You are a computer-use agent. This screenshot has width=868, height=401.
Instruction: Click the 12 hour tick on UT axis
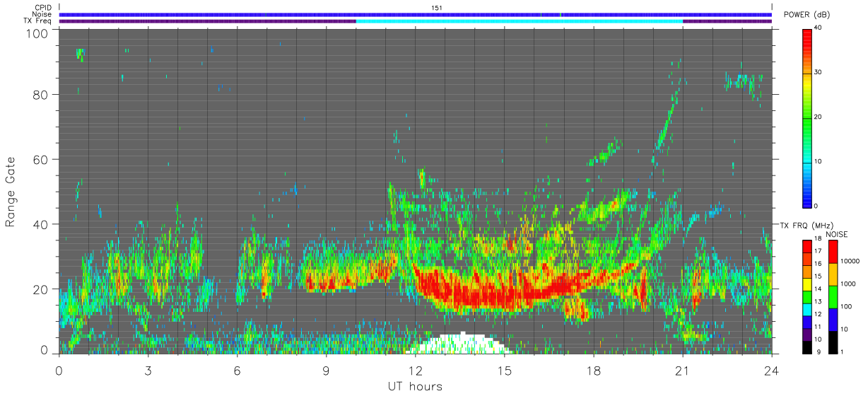pyautogui.click(x=415, y=370)
